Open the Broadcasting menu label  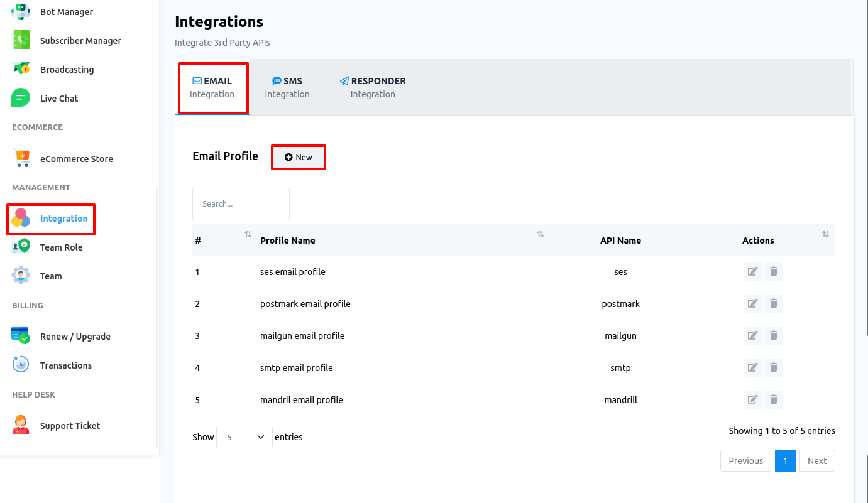67,70
